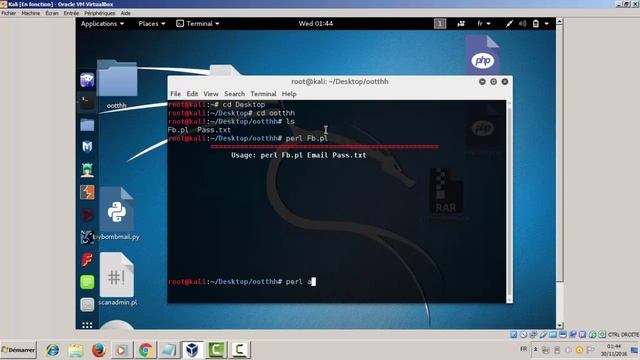This screenshot has width=640, height=360.
Task: Open the gray tweak tool dock icon
Action: click(x=87, y=304)
